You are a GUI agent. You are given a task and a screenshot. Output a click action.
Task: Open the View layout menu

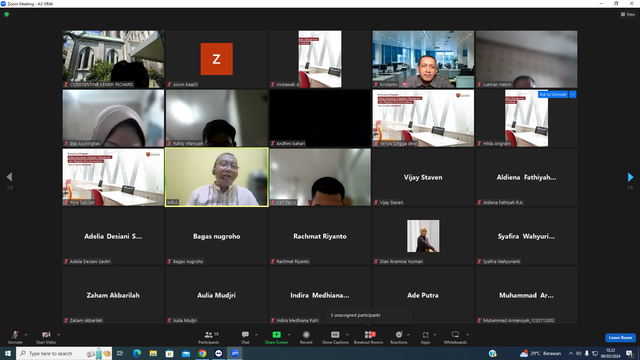(x=628, y=14)
